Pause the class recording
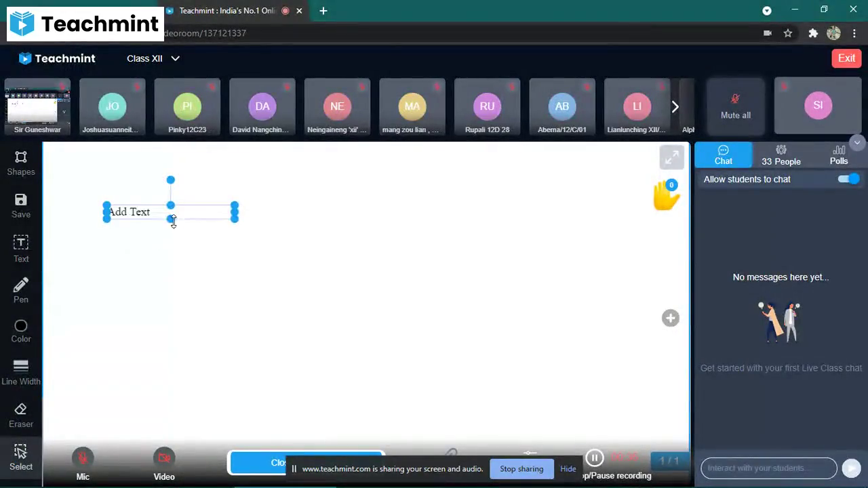868x488 pixels. pyautogui.click(x=595, y=459)
